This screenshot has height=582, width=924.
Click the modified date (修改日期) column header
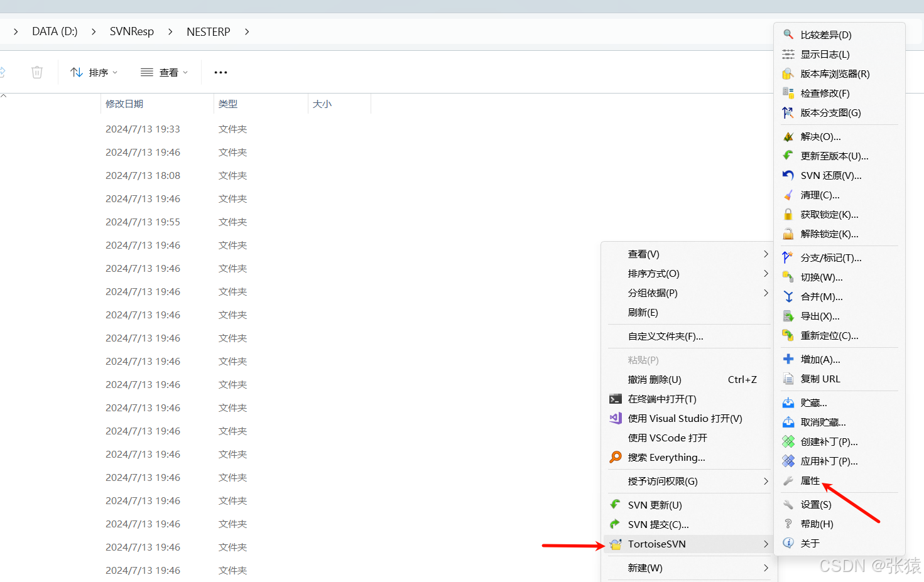tap(124, 104)
